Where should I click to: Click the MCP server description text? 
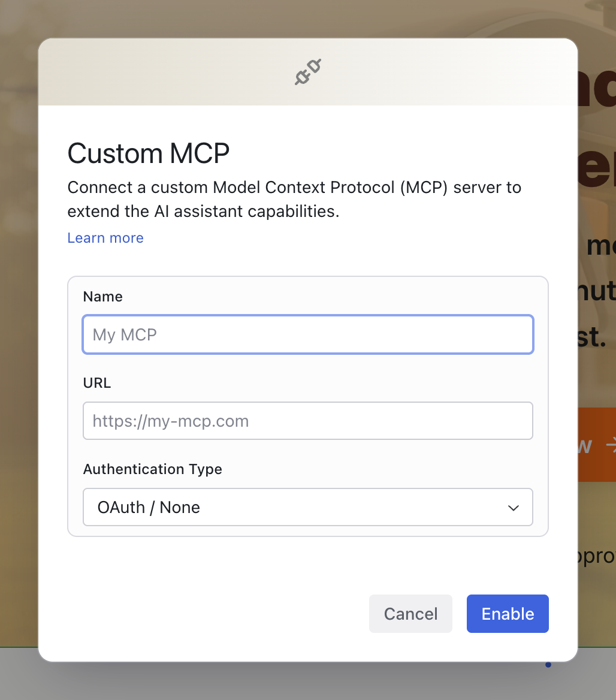[294, 200]
